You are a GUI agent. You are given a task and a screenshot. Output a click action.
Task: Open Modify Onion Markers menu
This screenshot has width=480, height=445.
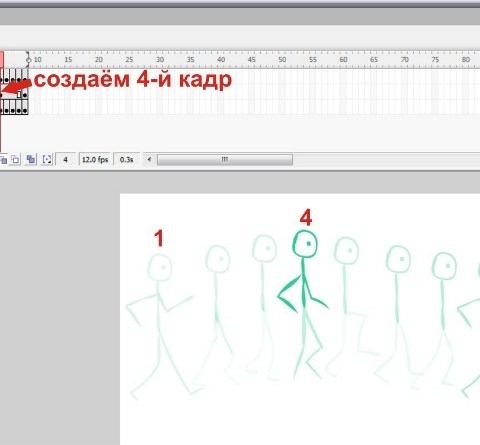pos(47,160)
